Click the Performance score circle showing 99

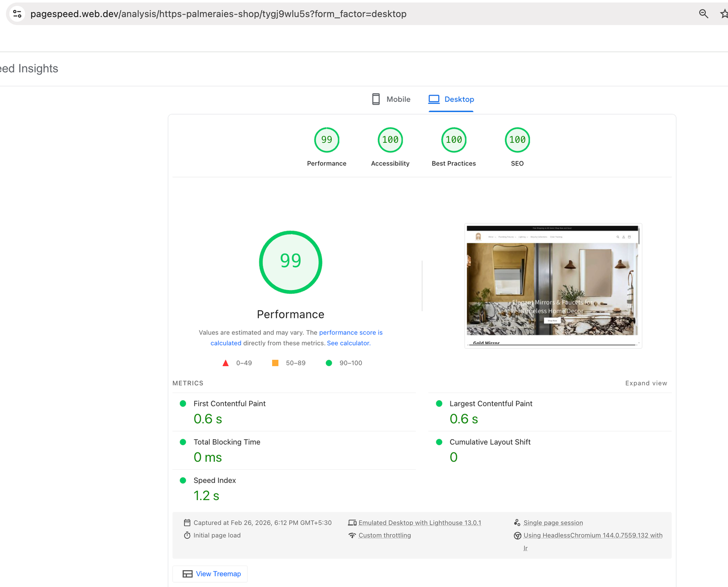(327, 140)
